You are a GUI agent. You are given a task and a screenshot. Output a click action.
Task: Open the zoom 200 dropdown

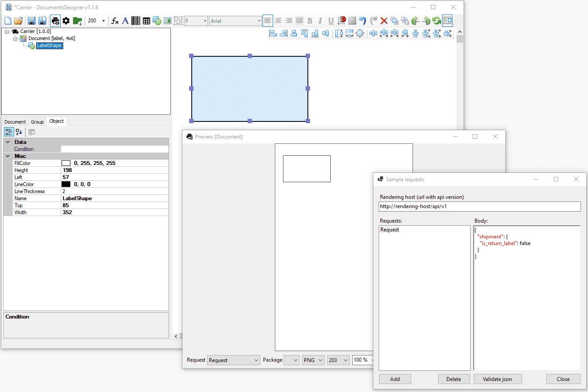coord(104,21)
